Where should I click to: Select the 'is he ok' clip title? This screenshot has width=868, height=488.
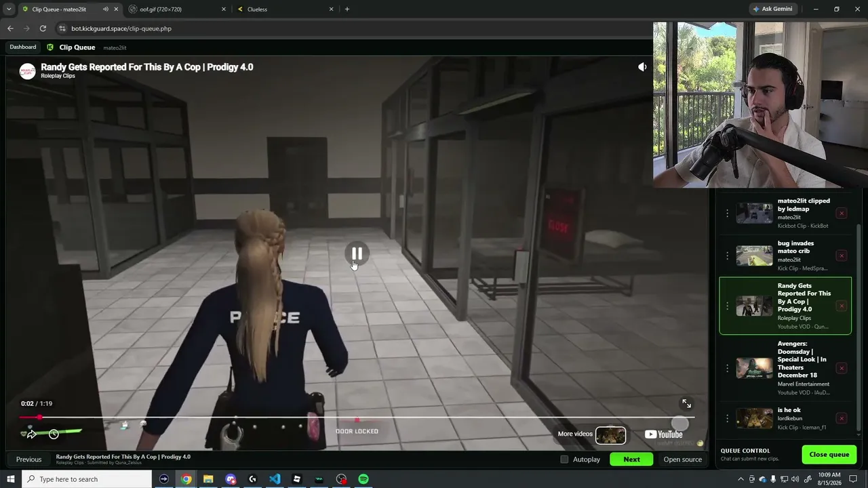pos(791,410)
